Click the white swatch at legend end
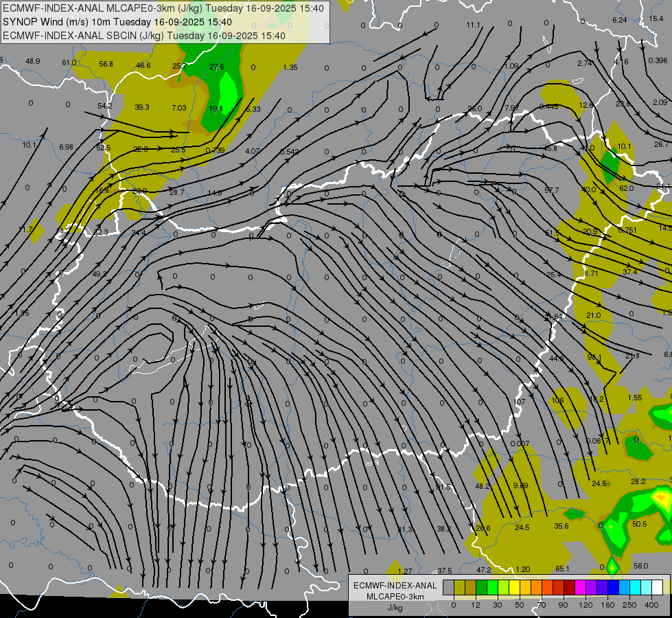672x618 pixels. (x=658, y=587)
